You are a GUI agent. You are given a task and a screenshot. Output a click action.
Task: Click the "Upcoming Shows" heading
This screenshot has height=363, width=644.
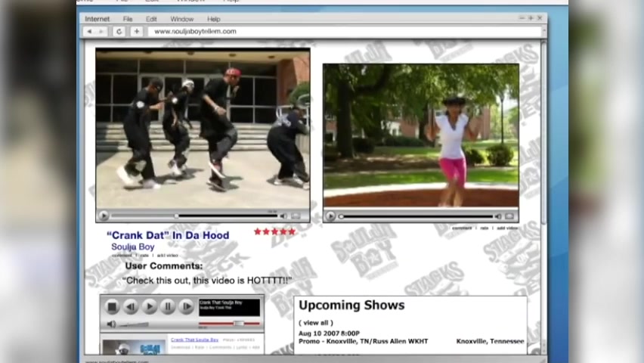tap(351, 305)
